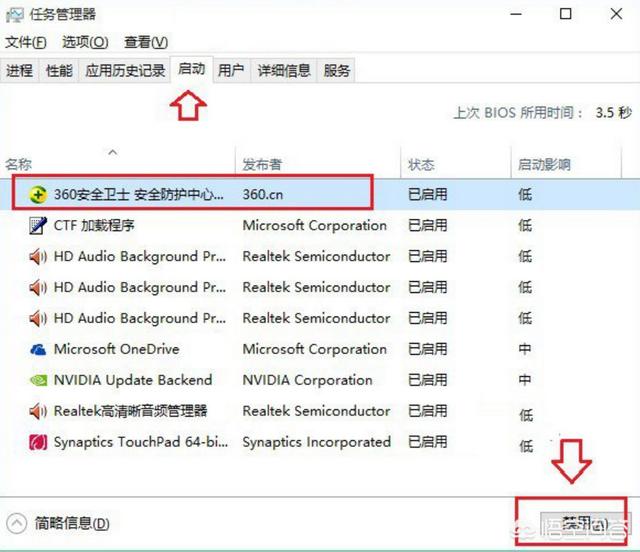Viewport: 640px width, 552px height.
Task: Switch to the 用户 tab
Action: coord(231,70)
